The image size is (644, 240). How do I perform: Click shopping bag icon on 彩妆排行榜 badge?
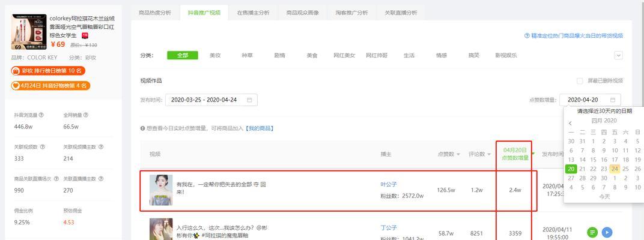point(16,71)
